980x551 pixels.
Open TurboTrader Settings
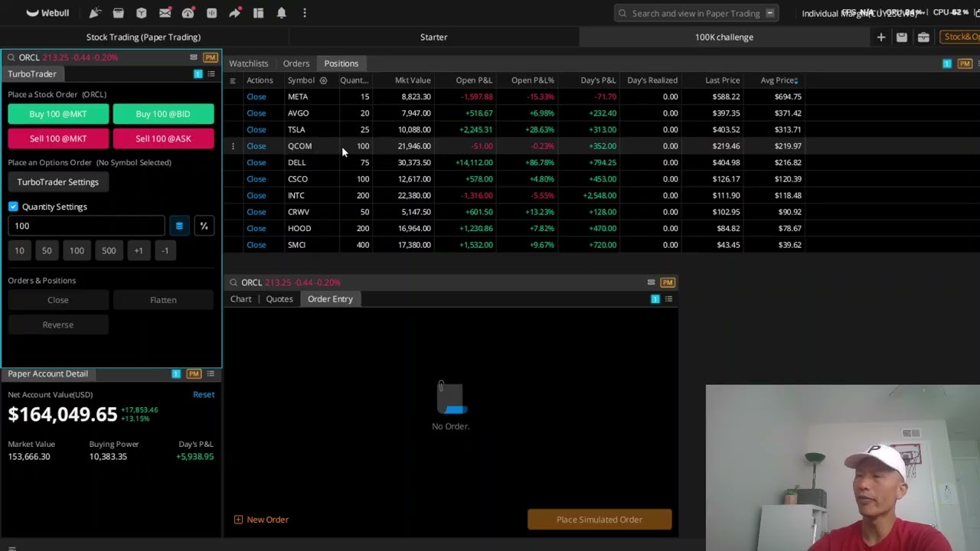[x=58, y=182]
